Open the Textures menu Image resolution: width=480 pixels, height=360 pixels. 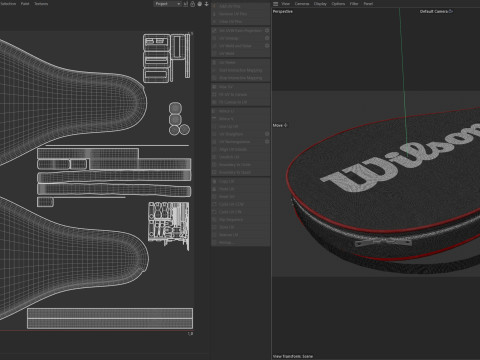point(41,4)
